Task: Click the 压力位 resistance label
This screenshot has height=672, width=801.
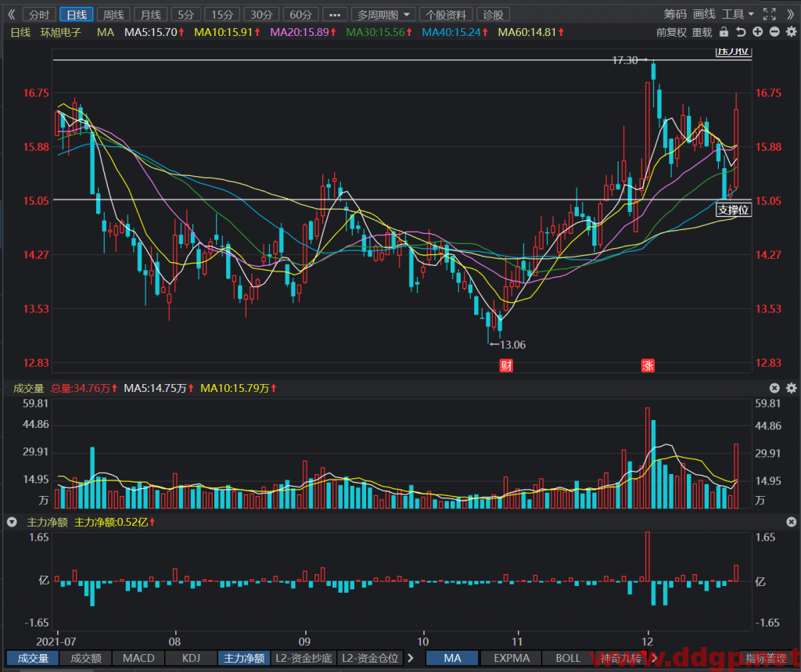Action: (x=733, y=51)
